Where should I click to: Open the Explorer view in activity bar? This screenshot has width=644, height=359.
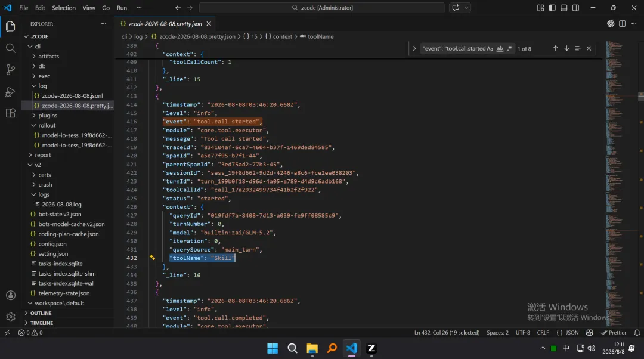(11, 27)
